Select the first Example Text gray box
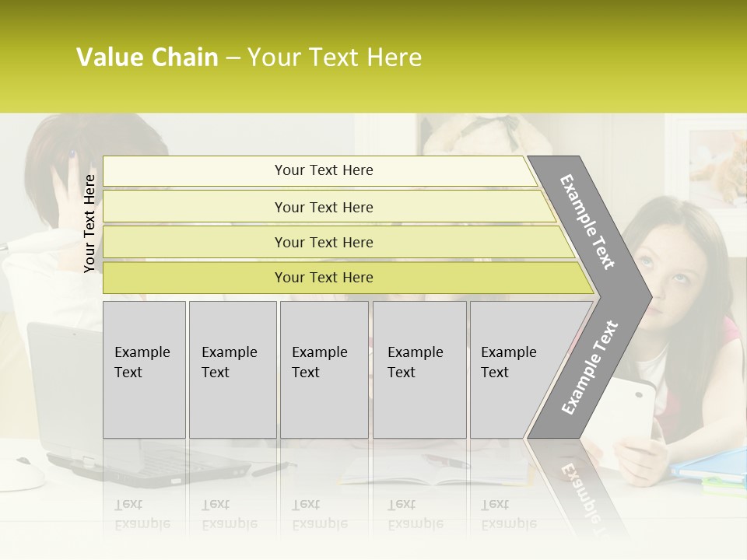This screenshot has height=560, width=747. tap(145, 369)
